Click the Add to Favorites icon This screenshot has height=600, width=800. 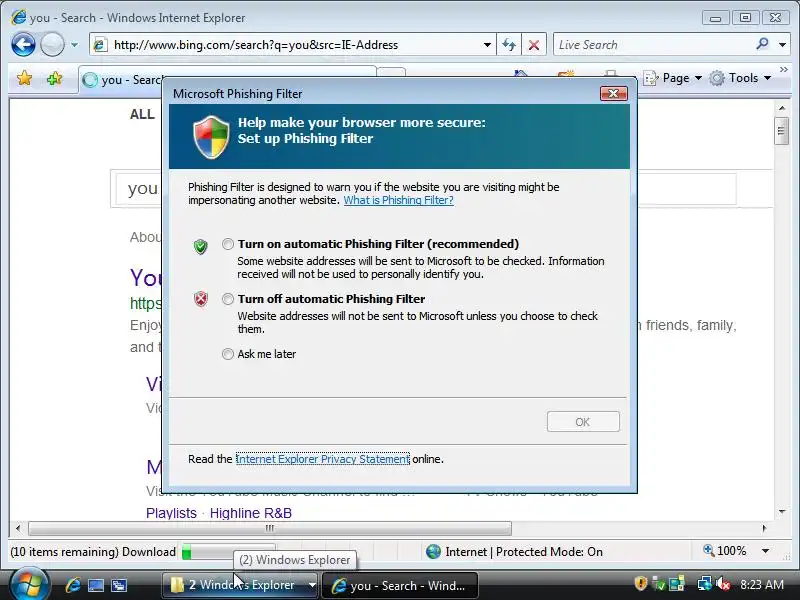(x=54, y=78)
